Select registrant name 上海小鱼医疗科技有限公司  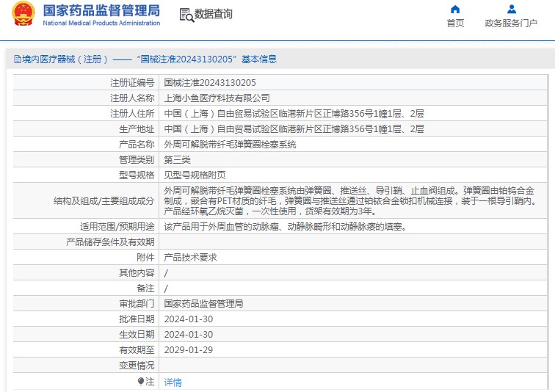(x=217, y=98)
